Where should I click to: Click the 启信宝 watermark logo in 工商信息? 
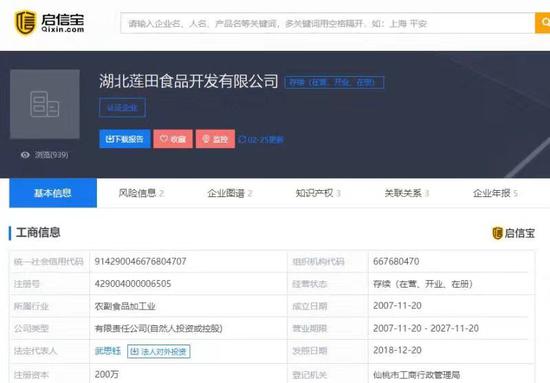coord(514,233)
